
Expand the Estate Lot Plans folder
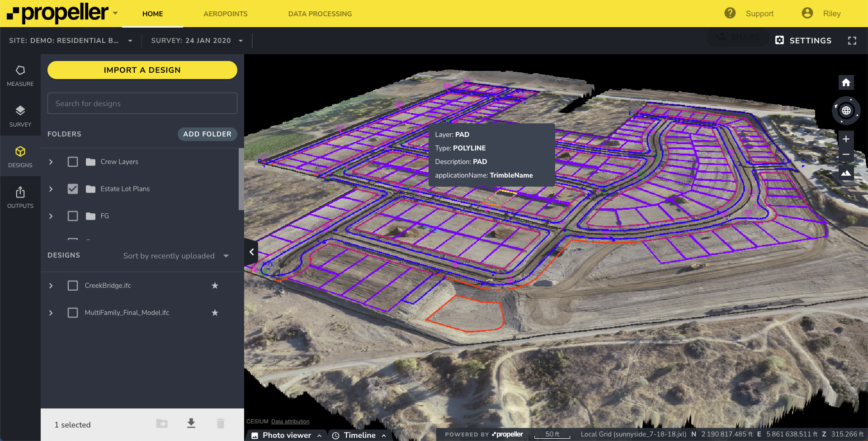click(51, 189)
